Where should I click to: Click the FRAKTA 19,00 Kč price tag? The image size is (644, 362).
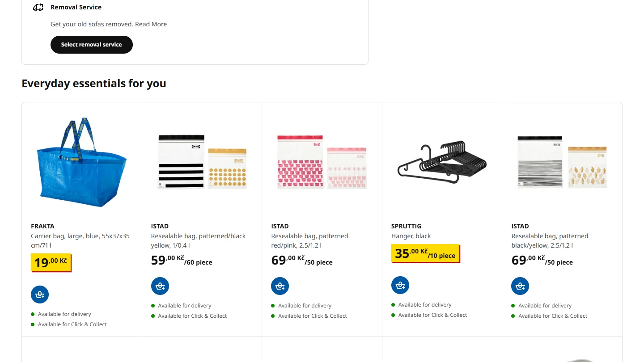coord(51,262)
